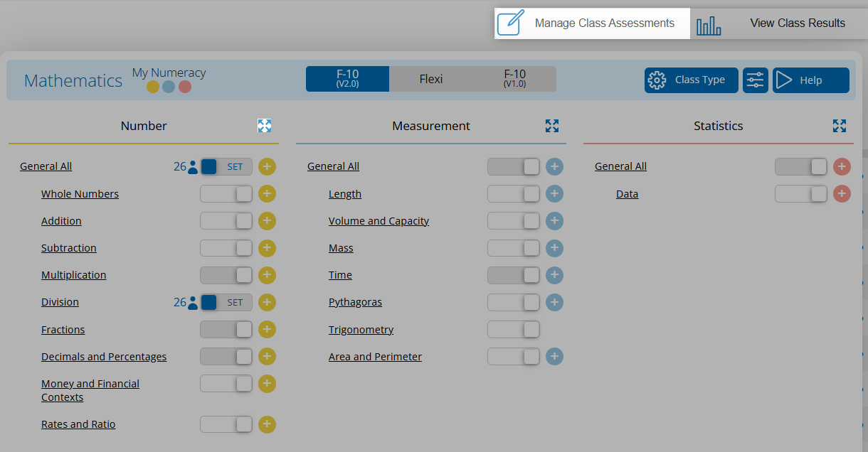This screenshot has width=868, height=452.
Task: Toggle the Number General All SET switch
Action: tap(226, 167)
